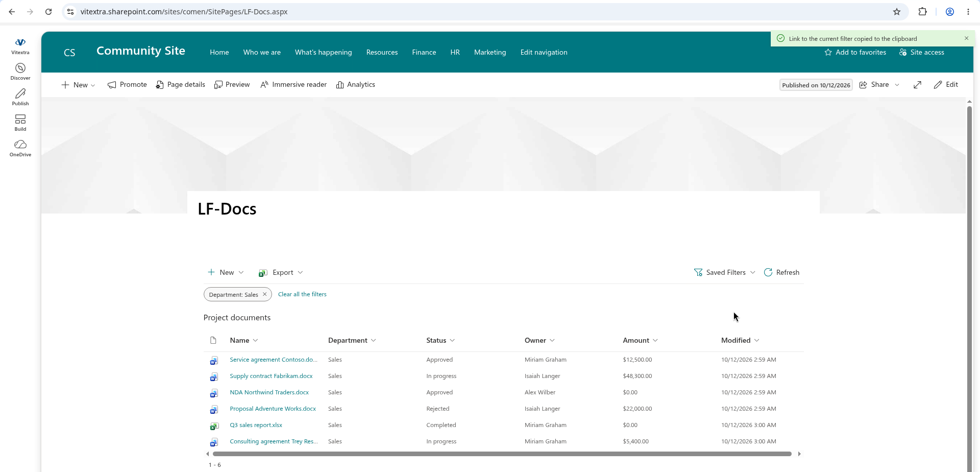Click Clear all the filters link

click(x=302, y=294)
